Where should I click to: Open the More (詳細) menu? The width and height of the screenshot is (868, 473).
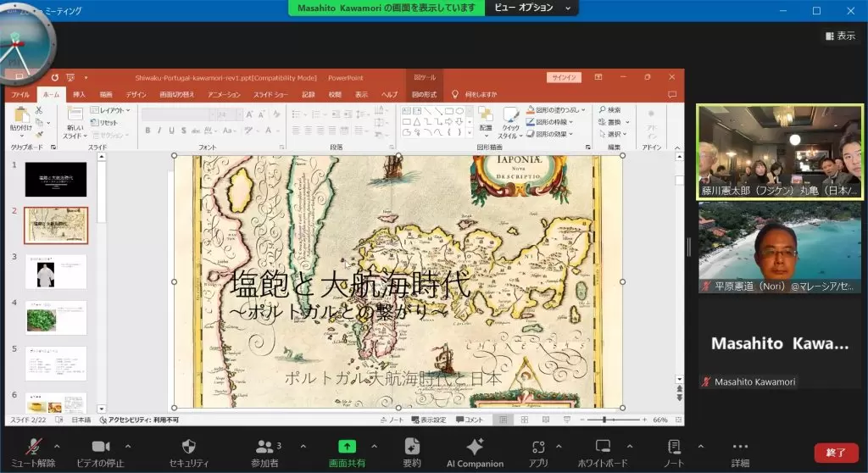pos(740,452)
